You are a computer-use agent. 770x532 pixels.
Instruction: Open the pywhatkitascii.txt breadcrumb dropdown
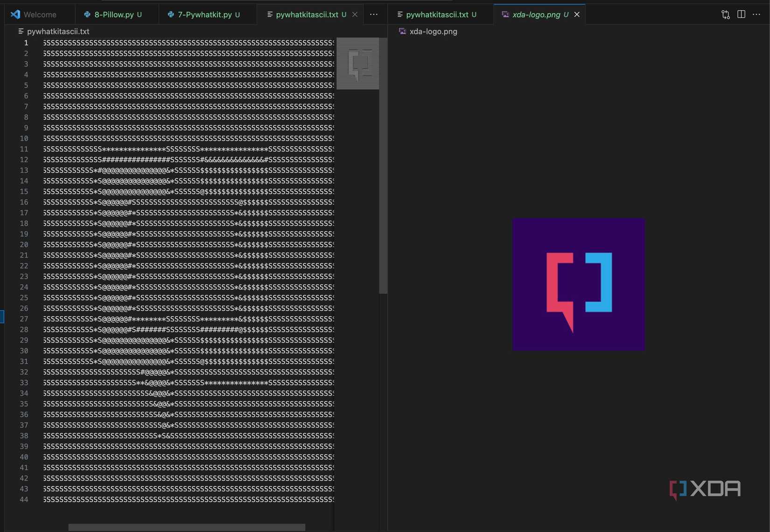58,31
